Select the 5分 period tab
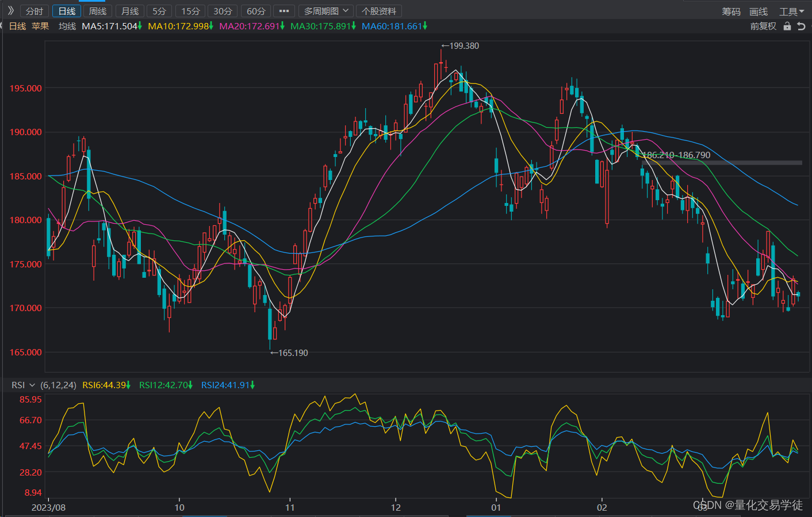The image size is (812, 517). [x=159, y=11]
